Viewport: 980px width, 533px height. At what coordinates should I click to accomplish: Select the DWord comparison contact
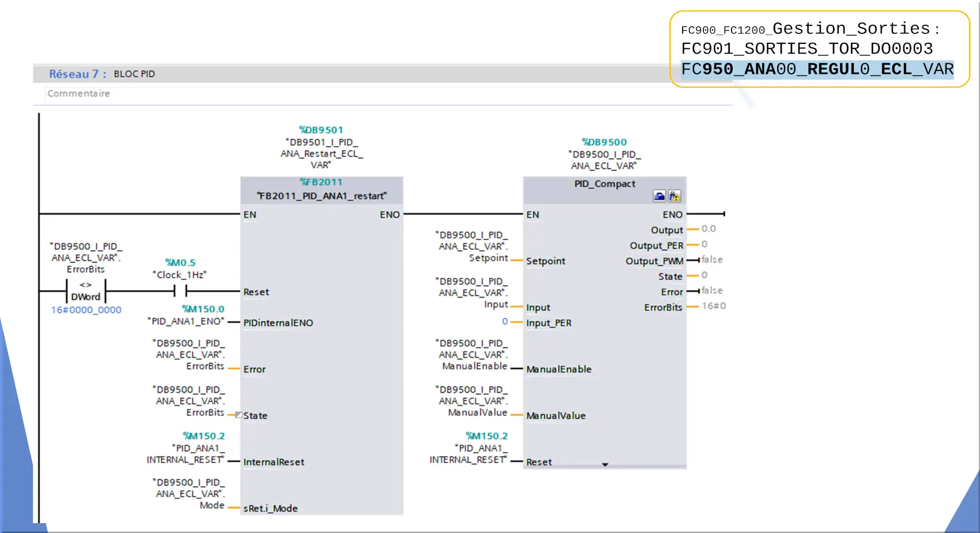tap(86, 291)
